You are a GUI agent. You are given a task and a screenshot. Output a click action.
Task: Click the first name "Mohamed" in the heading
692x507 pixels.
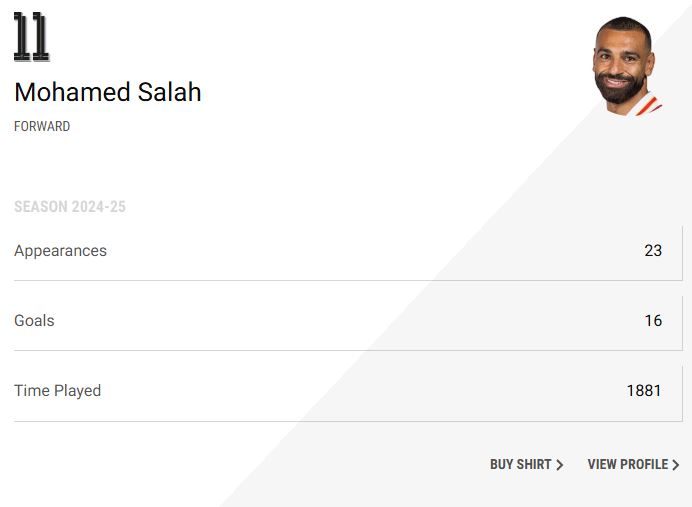64,92
